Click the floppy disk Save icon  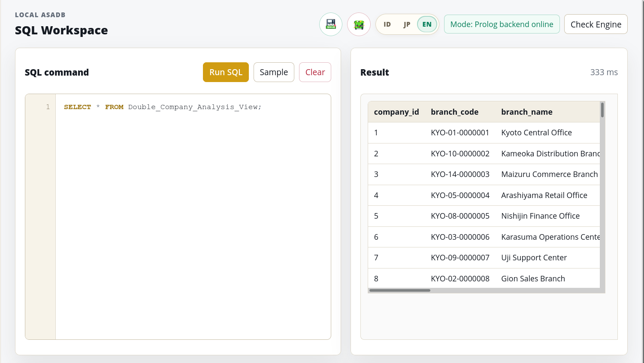pyautogui.click(x=331, y=24)
